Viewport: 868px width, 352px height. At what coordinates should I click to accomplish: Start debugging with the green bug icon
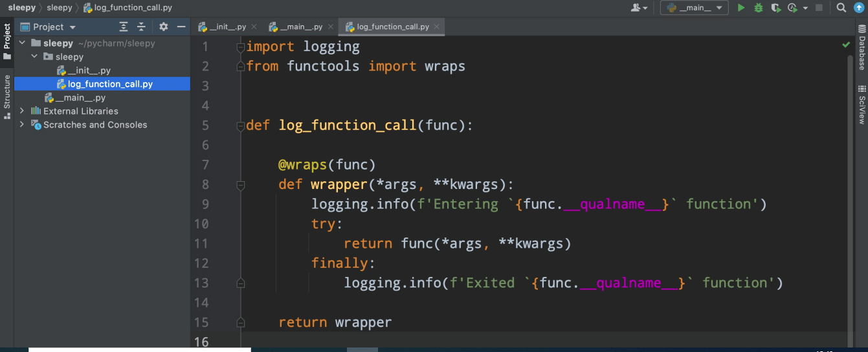coord(758,8)
